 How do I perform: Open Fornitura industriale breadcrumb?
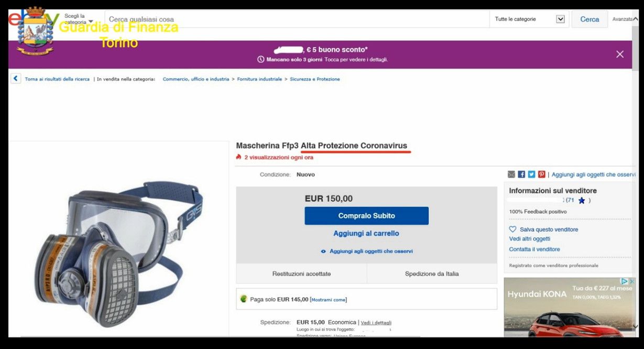pyautogui.click(x=259, y=79)
